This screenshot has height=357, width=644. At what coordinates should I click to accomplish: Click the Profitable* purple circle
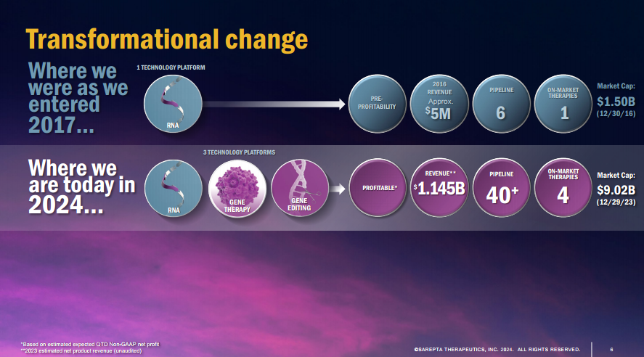378,187
